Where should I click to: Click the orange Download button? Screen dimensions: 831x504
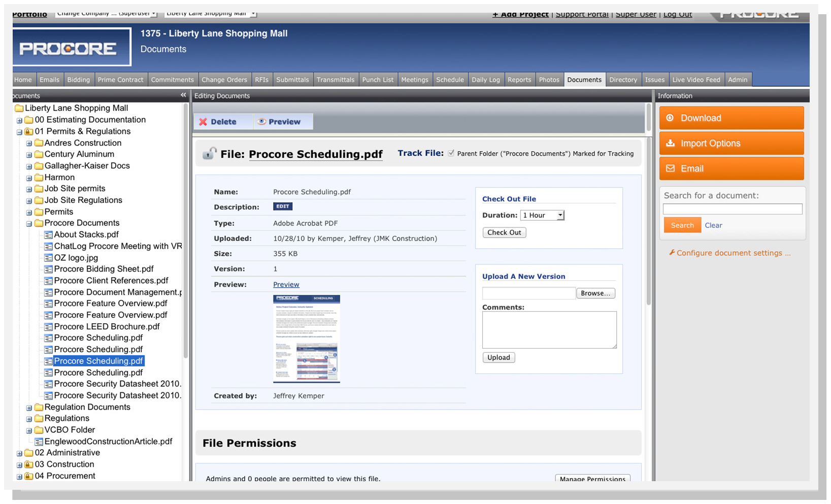(x=731, y=118)
